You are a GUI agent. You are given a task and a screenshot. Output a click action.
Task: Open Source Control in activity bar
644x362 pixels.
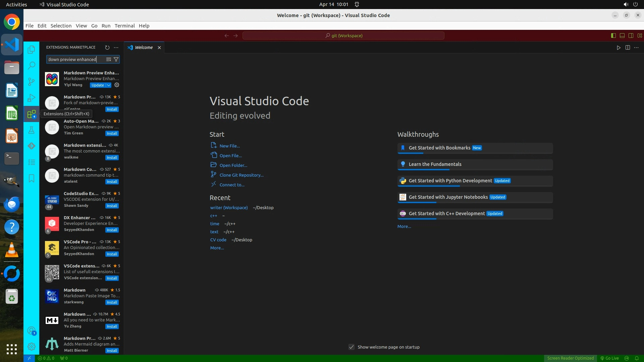point(31,81)
